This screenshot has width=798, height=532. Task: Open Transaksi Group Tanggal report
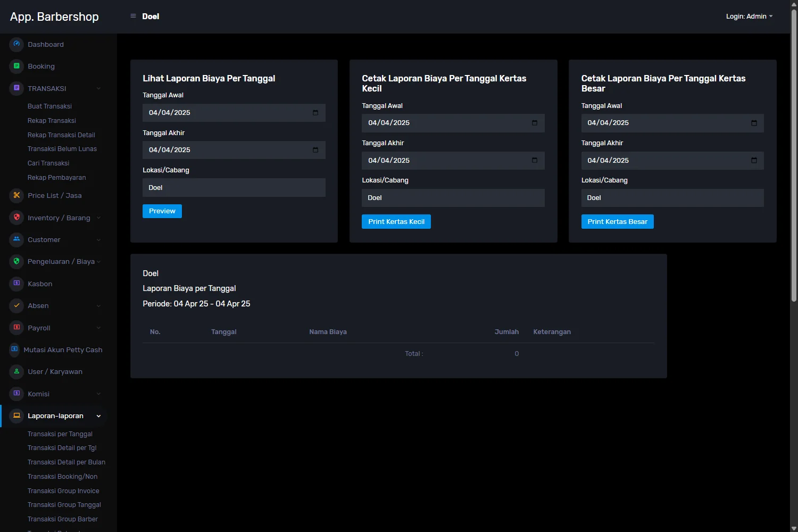tap(64, 505)
